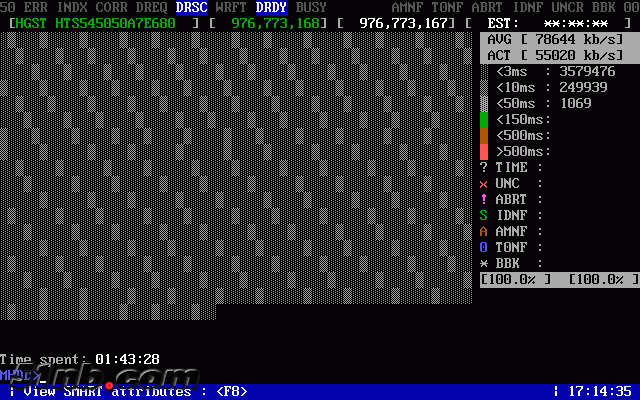Click the red x UNC symbol

point(484,184)
